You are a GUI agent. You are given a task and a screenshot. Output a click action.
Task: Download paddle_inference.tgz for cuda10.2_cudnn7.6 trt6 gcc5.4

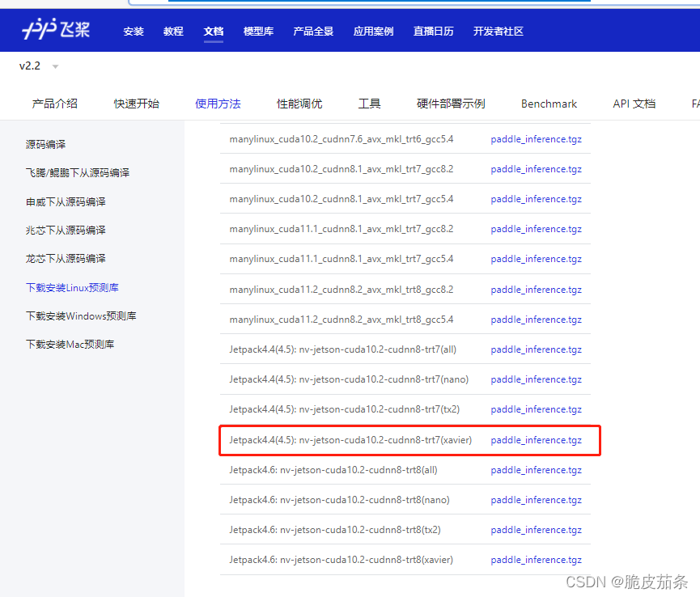pos(537,139)
